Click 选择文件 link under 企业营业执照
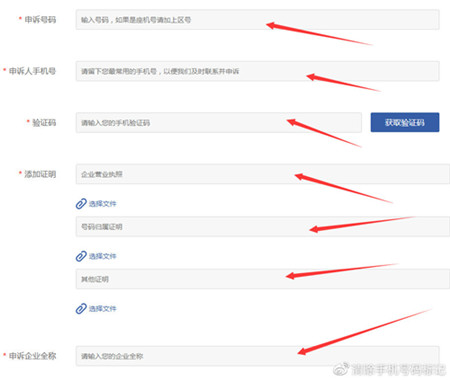This screenshot has width=450, height=380. (x=102, y=204)
